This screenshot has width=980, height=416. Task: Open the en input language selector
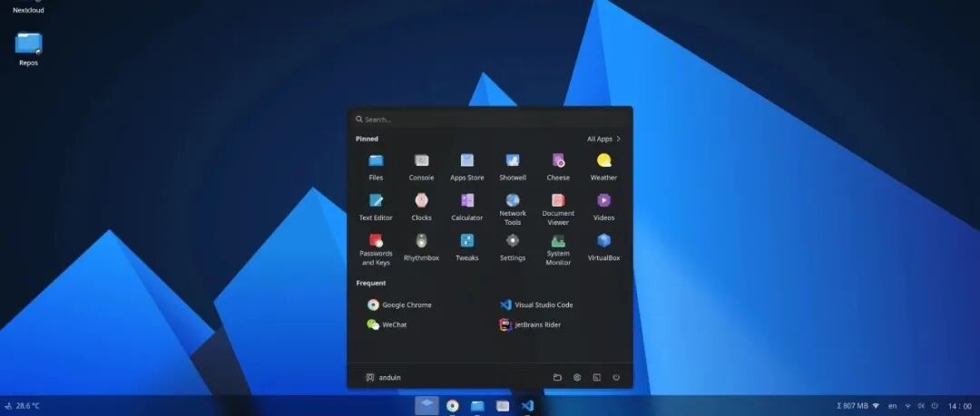click(893, 406)
